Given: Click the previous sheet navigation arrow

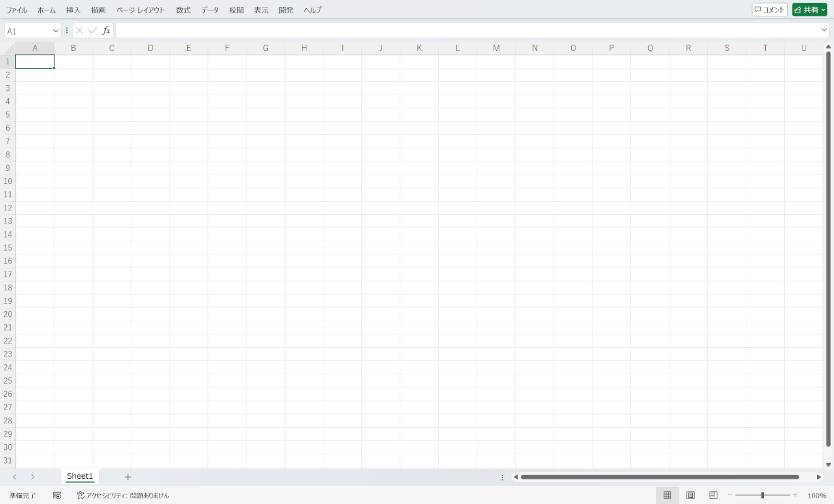Looking at the screenshot, I should (14, 477).
